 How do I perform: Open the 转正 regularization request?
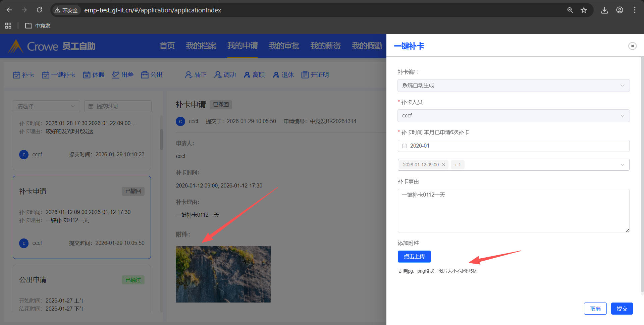pyautogui.click(x=196, y=75)
